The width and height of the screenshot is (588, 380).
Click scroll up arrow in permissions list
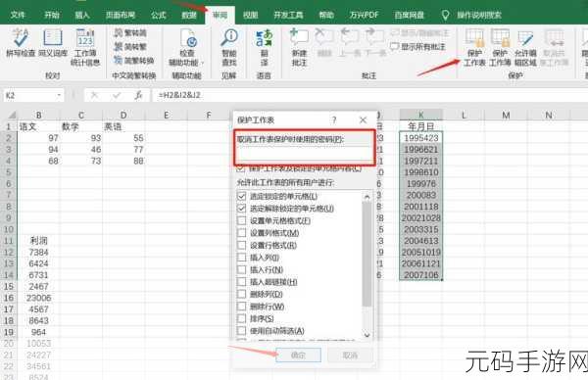[x=367, y=197]
